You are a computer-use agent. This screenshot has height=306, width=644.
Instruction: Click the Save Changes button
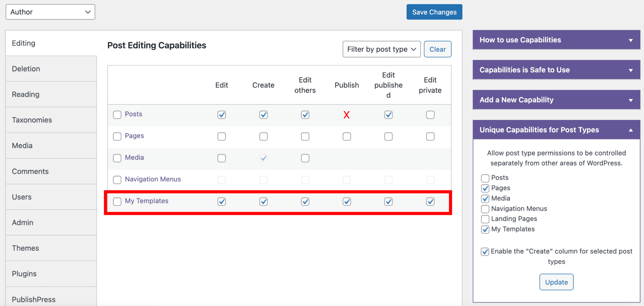(434, 12)
